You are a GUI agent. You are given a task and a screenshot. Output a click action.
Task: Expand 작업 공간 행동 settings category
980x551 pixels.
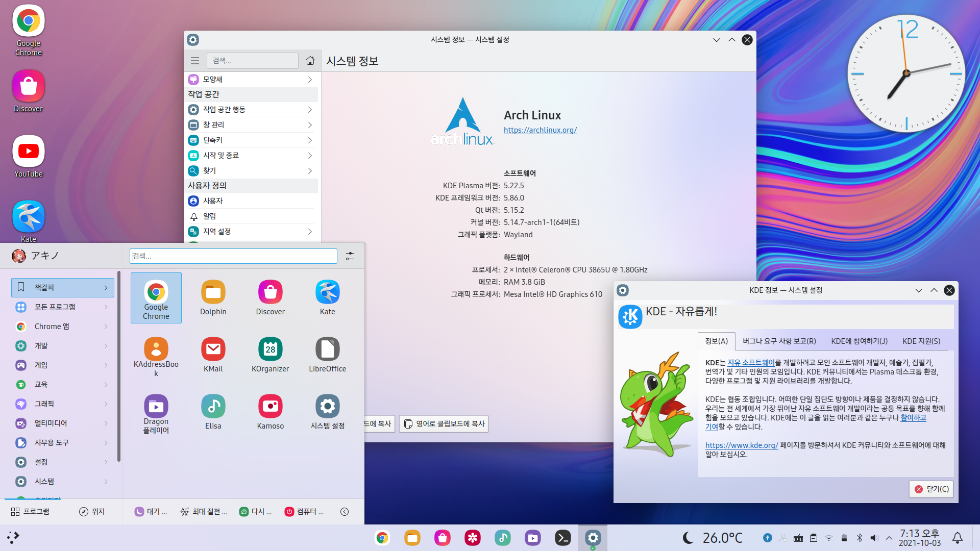252,110
